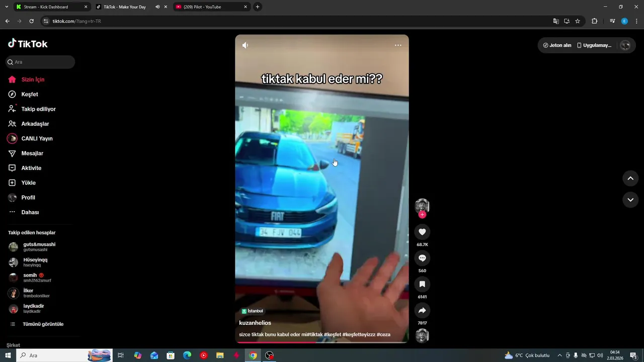The width and height of the screenshot is (644, 362).
Task: Open the Windows Start menu
Action: pyautogui.click(x=8, y=355)
